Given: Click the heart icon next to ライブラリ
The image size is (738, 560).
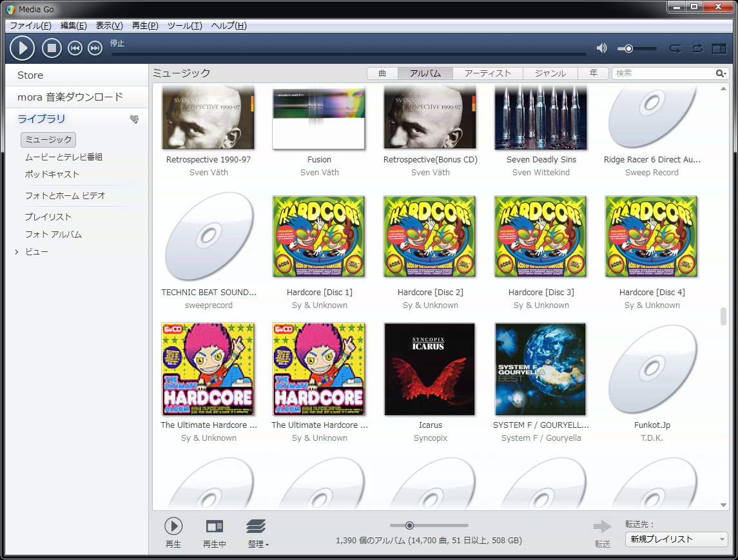Looking at the screenshot, I should (x=134, y=119).
